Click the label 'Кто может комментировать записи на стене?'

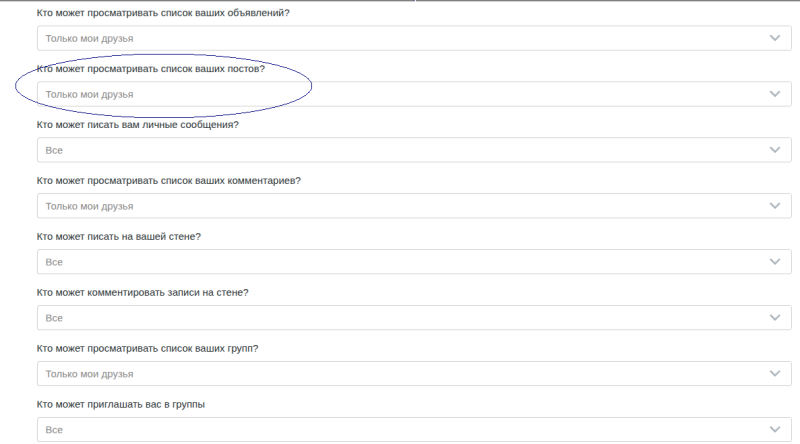point(142,293)
